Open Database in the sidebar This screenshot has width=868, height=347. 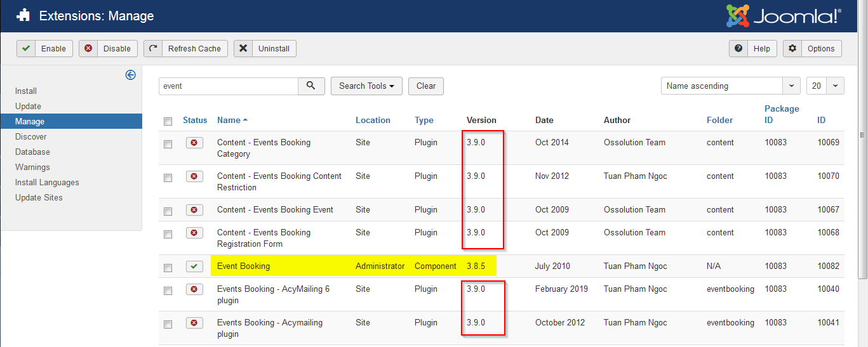tap(32, 152)
